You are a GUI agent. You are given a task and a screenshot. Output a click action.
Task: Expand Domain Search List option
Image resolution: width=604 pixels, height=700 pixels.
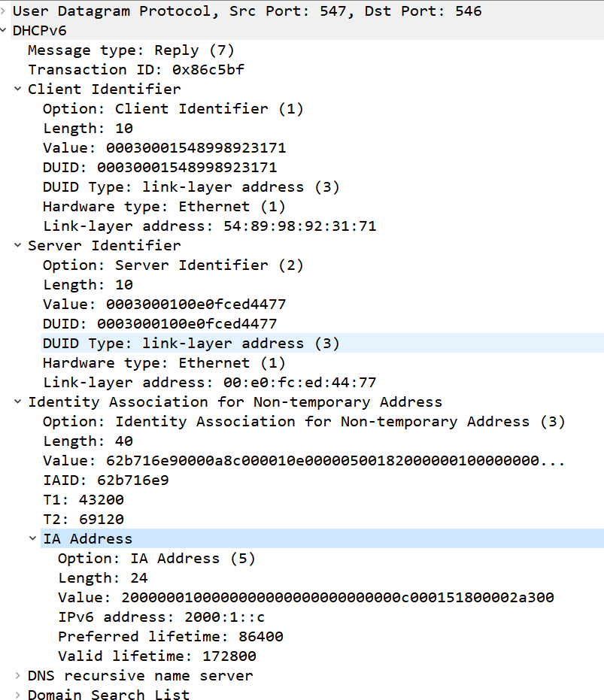pyautogui.click(x=18, y=695)
